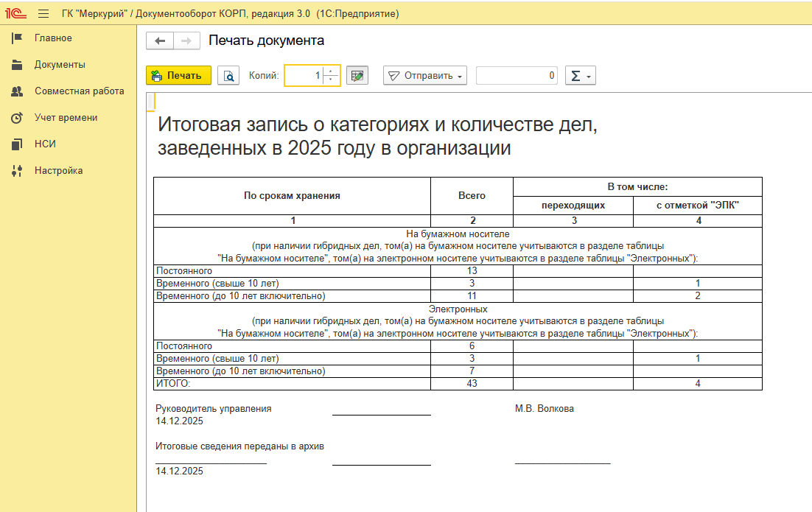812x512 pixels.
Task: Go to Совместная работа section
Action: (79, 91)
